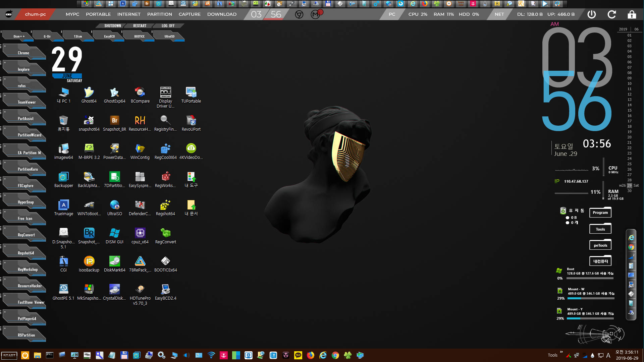Click Boot drive usage bar
The height and width of the screenshot is (362, 644).
pos(590,278)
